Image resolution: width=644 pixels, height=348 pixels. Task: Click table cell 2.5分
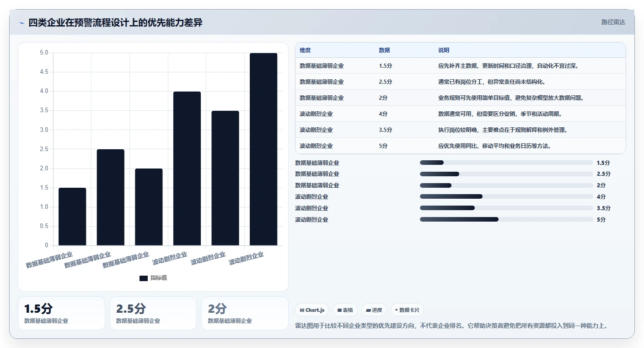[x=386, y=82]
